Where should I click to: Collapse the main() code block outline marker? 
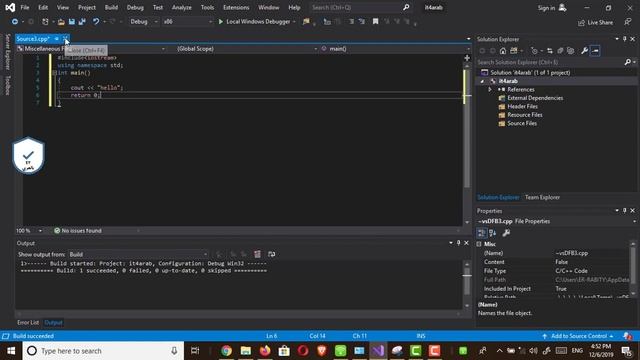[54, 73]
